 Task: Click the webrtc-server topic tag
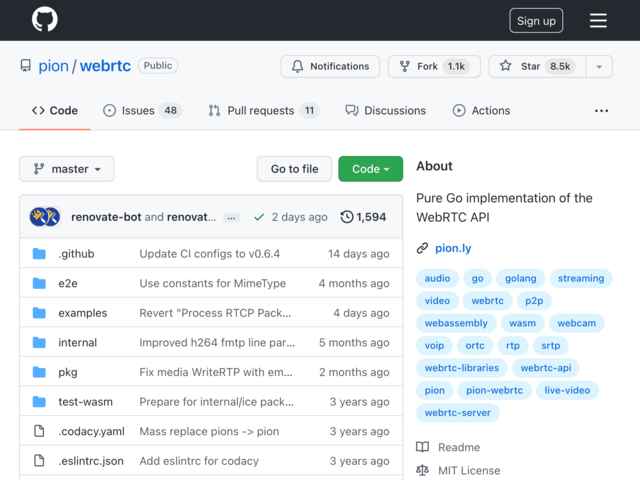458,413
